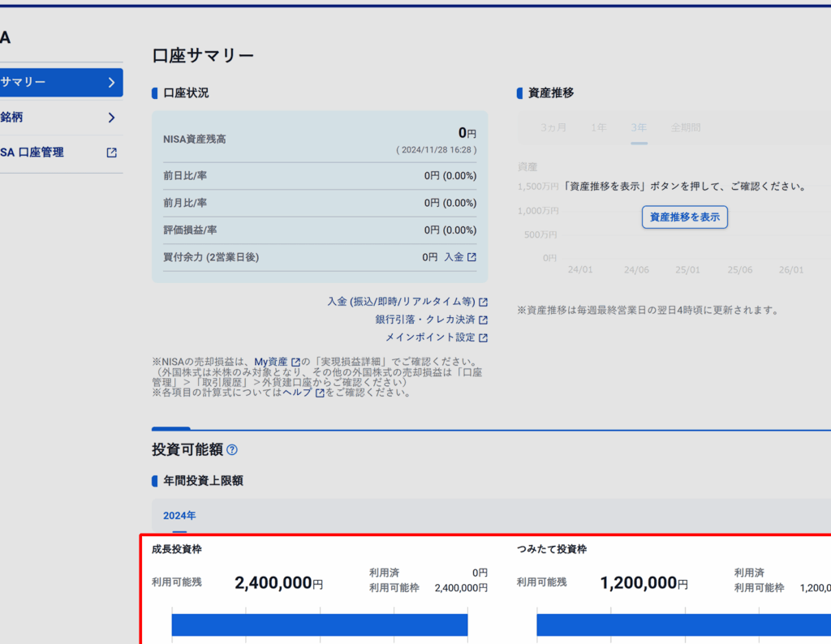Switch chart range to 3カ月

(553, 127)
